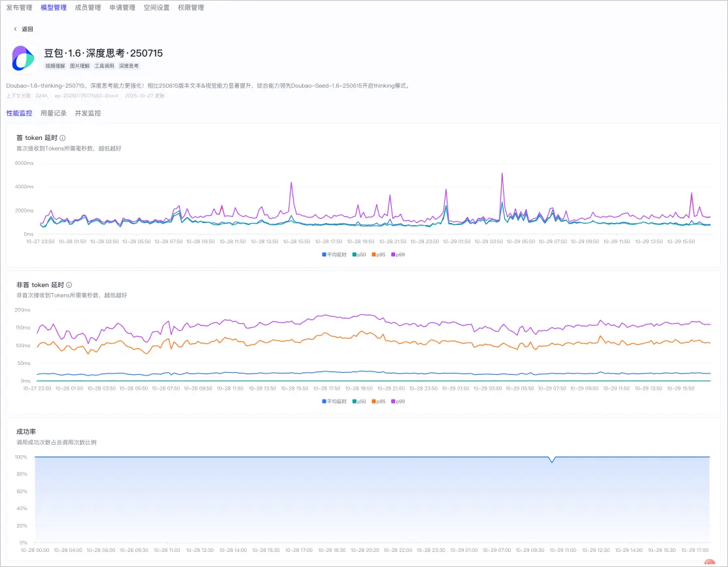Click the endpoint ID starting with ep-2025
Screen dimensions: 728x567
[86, 95]
